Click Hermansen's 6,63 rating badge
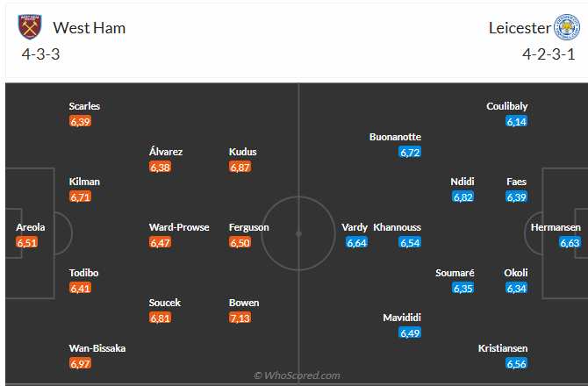This screenshot has height=386, width=588. pyautogui.click(x=570, y=242)
